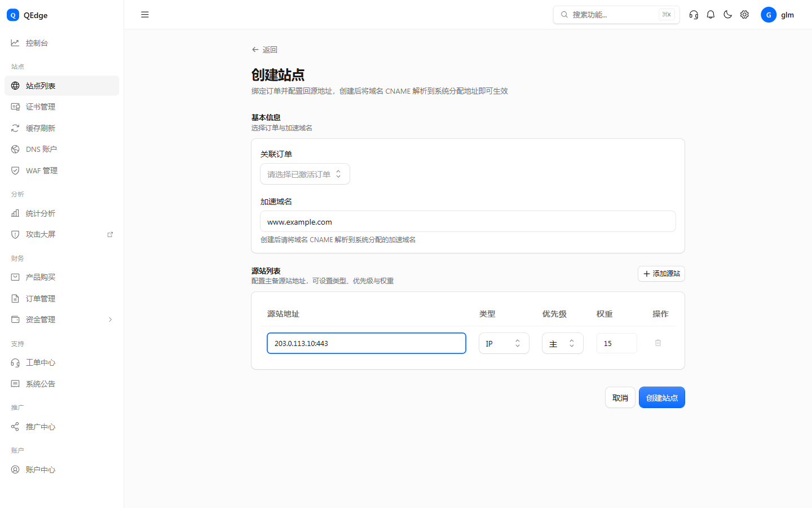Image resolution: width=812 pixels, height=508 pixels.
Task: Open the 类型 IP type dropdown
Action: point(504,343)
